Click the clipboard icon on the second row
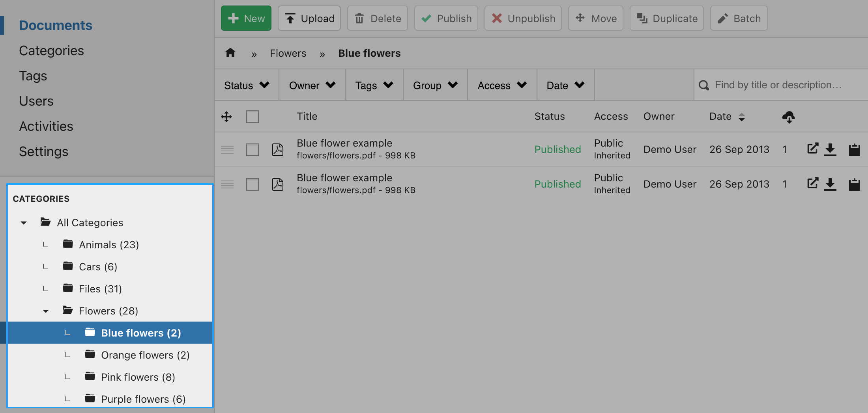 click(x=854, y=184)
